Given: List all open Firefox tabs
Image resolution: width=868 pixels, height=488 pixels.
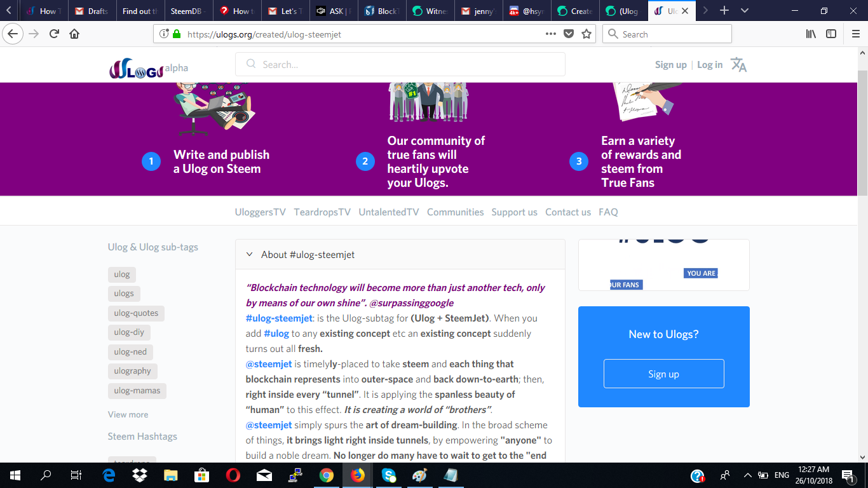Looking at the screenshot, I should coord(745,11).
